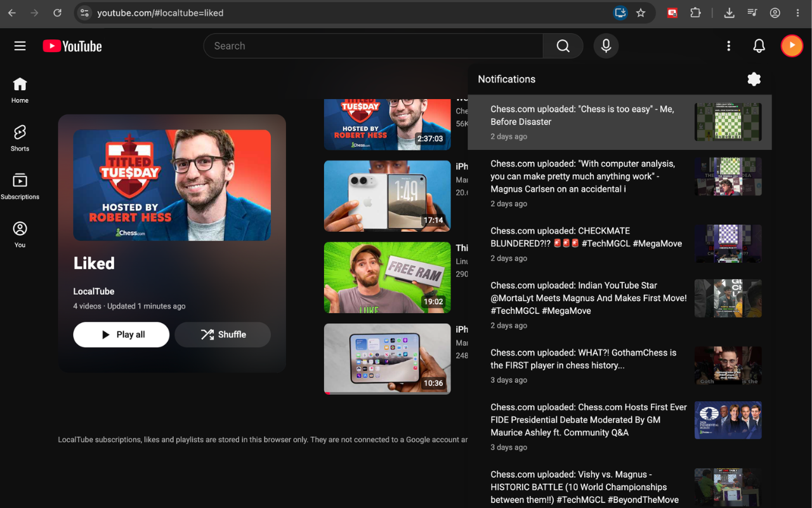Viewport: 812px width, 508px height.
Task: Click the "Liked" playlist title
Action: tap(94, 264)
